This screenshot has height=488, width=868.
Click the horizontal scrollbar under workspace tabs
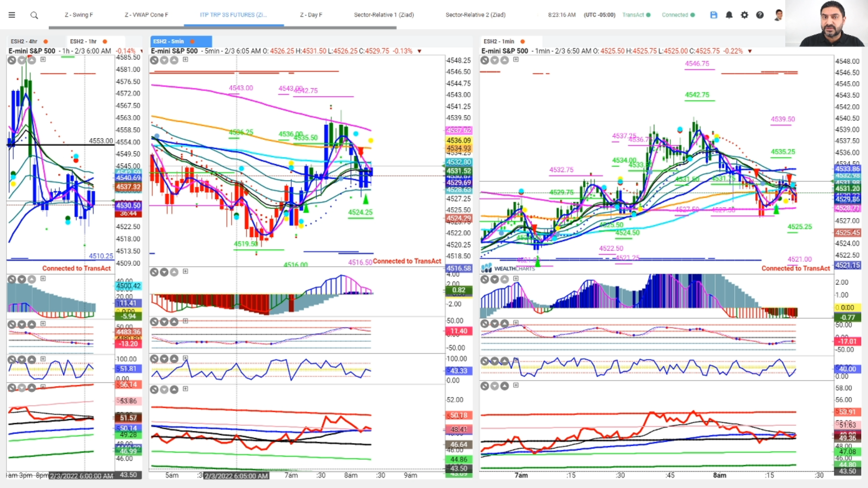click(x=222, y=28)
